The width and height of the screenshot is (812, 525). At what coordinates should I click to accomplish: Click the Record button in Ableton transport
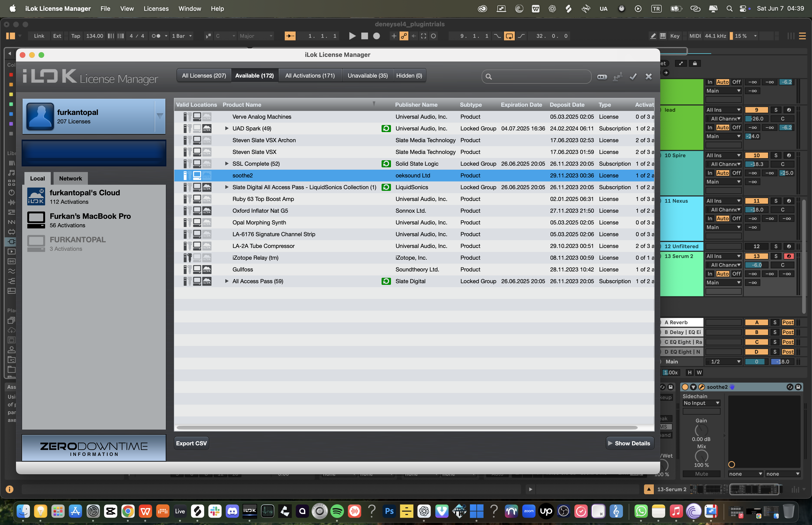tap(376, 36)
